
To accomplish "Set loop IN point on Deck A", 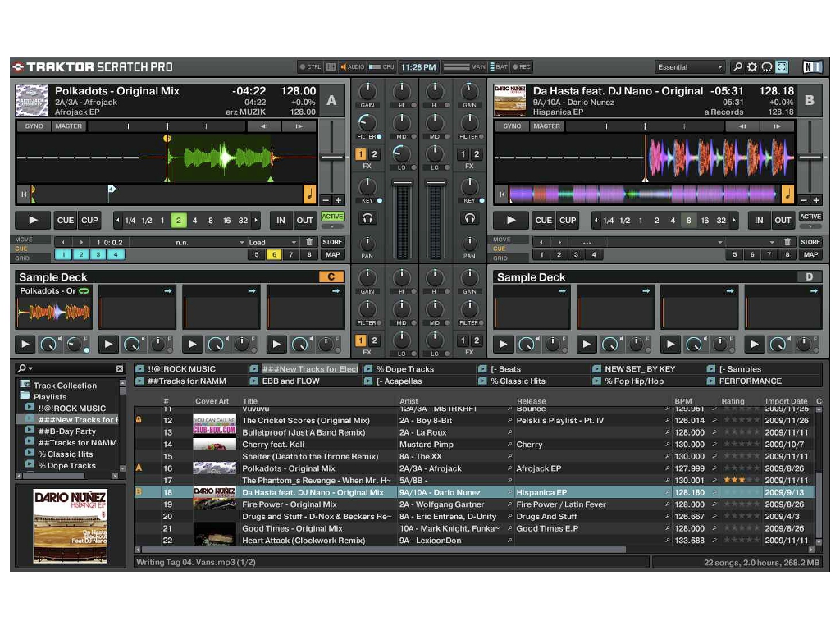I will (281, 220).
